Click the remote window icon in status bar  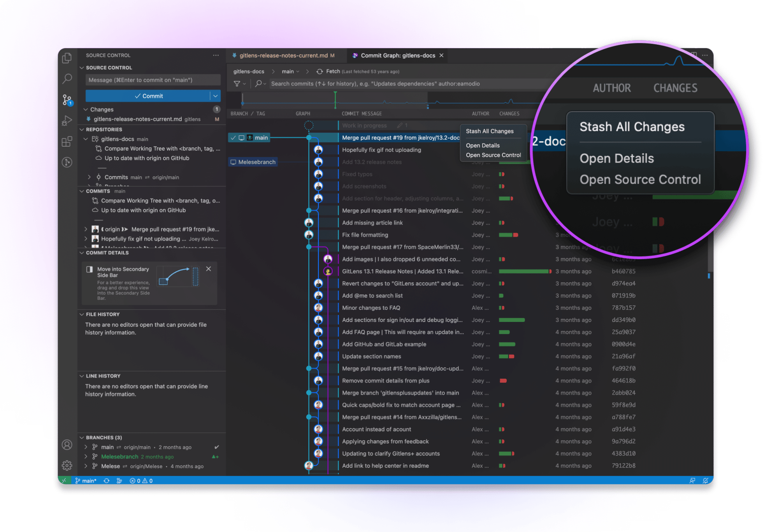click(x=64, y=481)
